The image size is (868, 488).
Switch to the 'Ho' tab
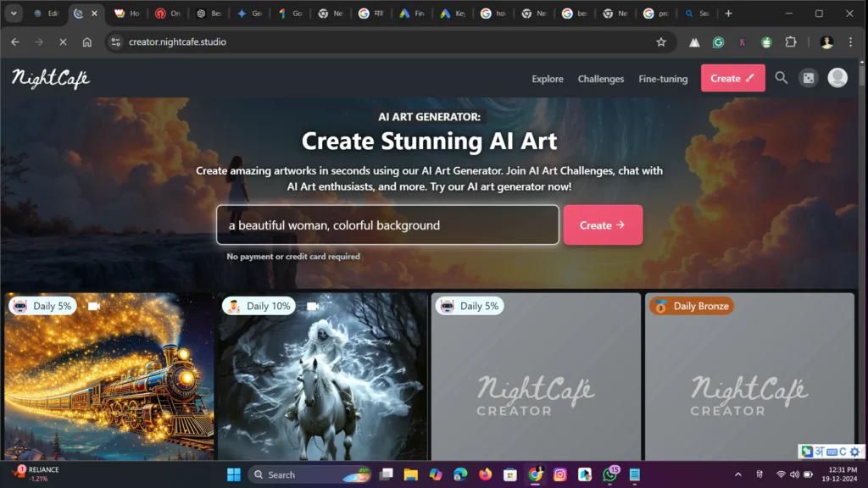pos(127,14)
